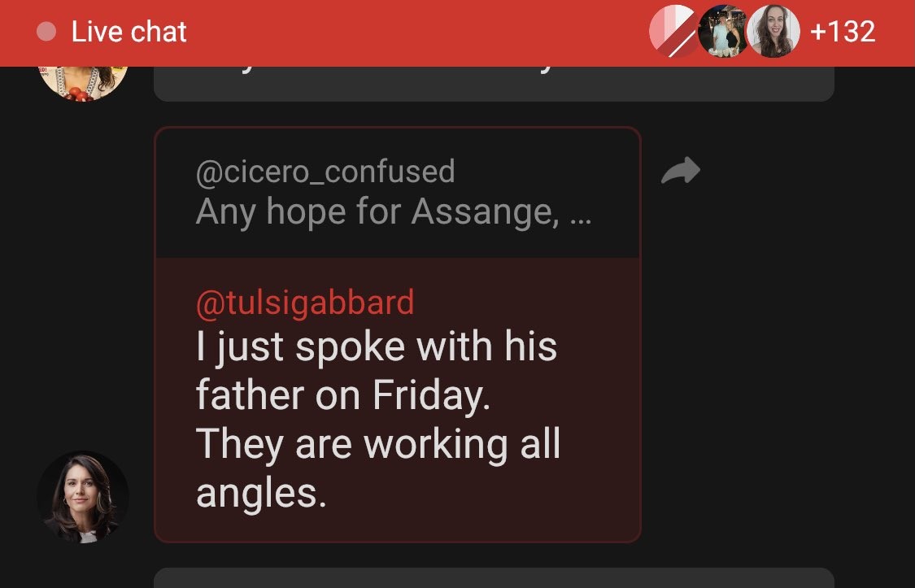Open the @tulsigabbard username link
Screen dimensions: 915x588
(305, 303)
